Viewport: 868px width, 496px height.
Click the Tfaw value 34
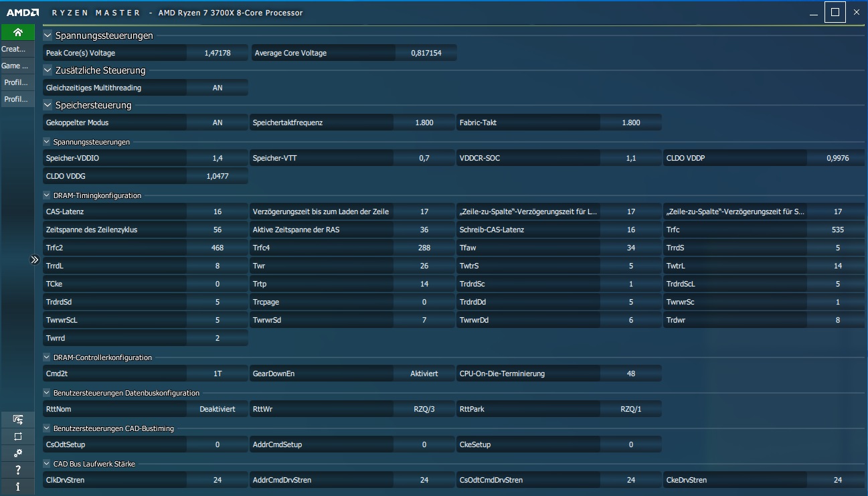(631, 248)
